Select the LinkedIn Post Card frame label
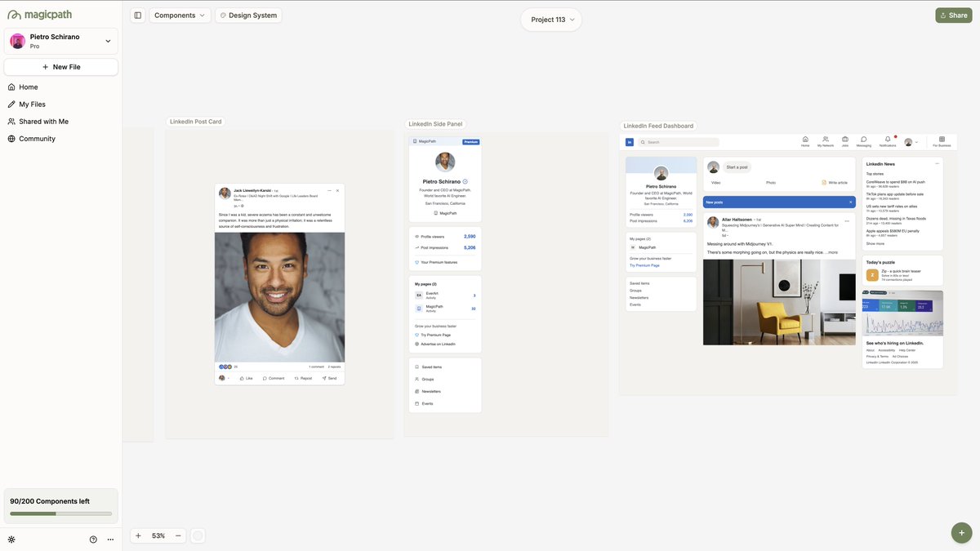This screenshot has height=551, width=980. coord(194,120)
